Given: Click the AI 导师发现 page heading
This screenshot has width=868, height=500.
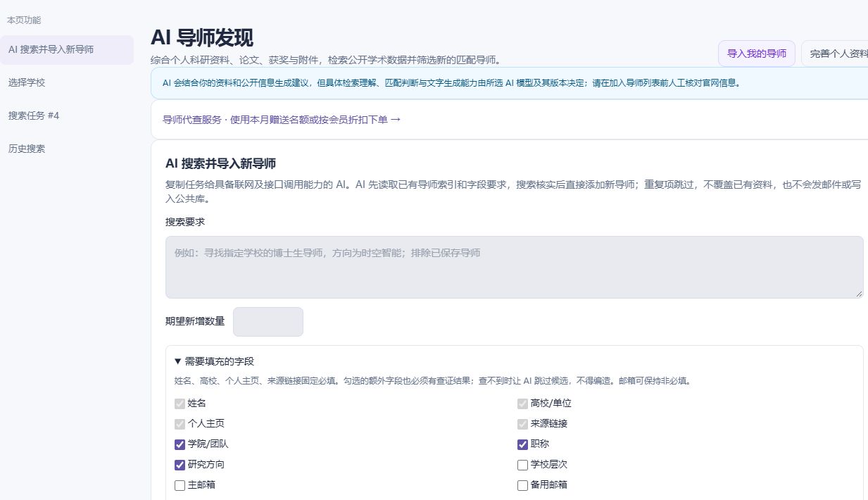Looking at the screenshot, I should [x=202, y=37].
